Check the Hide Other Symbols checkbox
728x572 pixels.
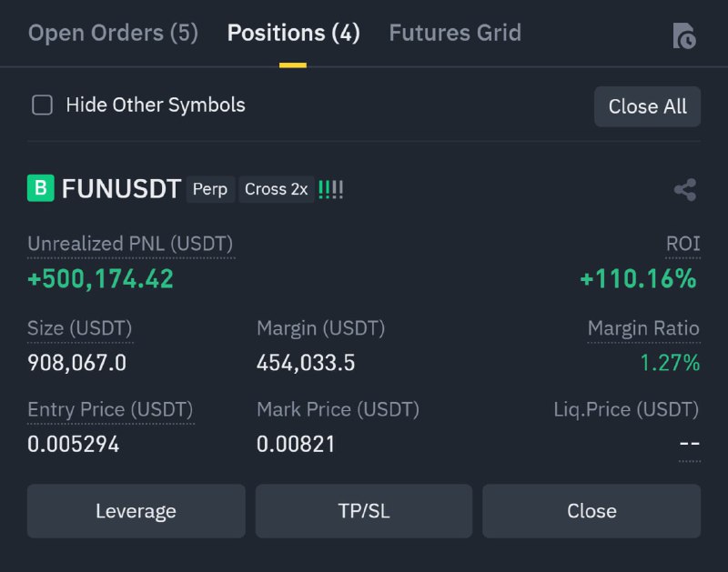(x=43, y=105)
